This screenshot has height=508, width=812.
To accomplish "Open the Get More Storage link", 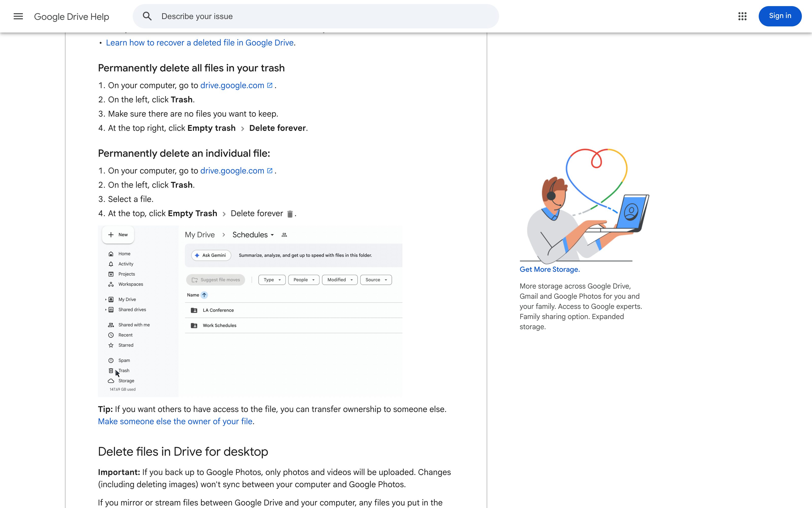I will pyautogui.click(x=550, y=269).
